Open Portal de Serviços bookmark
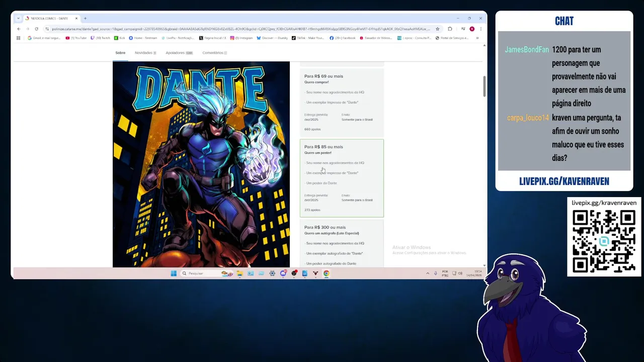Viewport: 644px width, 362px height. pos(452,38)
